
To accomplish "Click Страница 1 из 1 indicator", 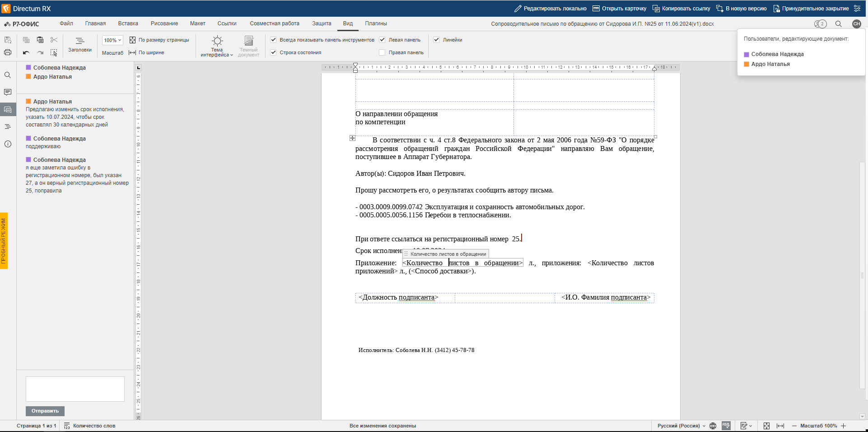I will [x=37, y=426].
